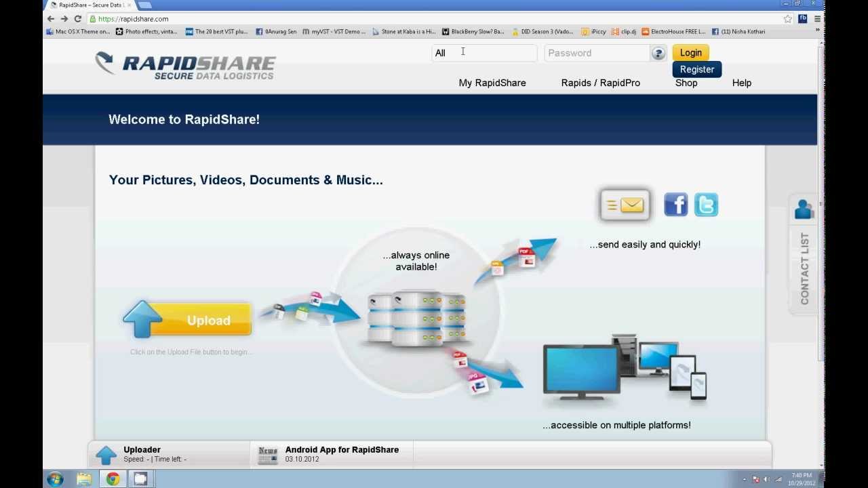Focus the username input field
Viewport: 868px width, 488px height.
point(484,53)
